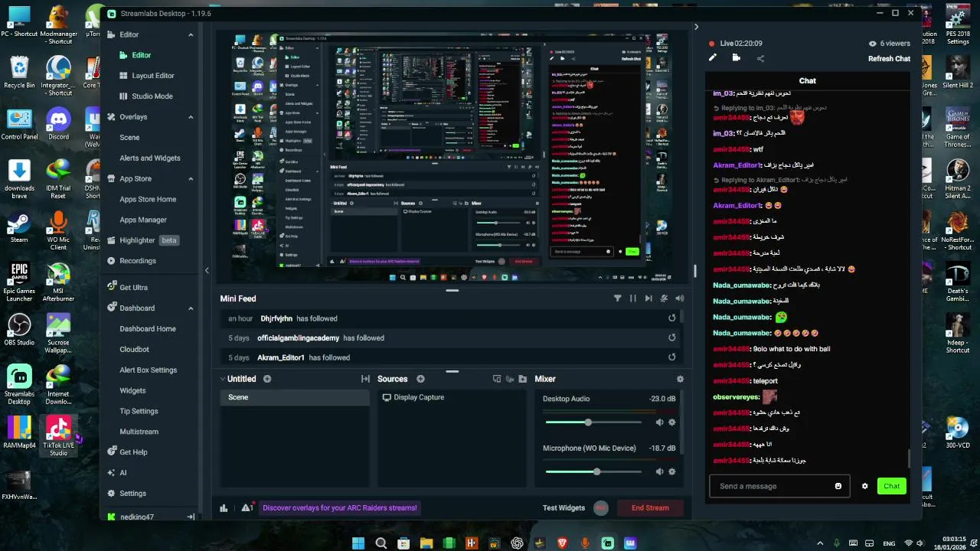Open Windows Start menu in taskbar
The image size is (980, 551).
point(358,543)
